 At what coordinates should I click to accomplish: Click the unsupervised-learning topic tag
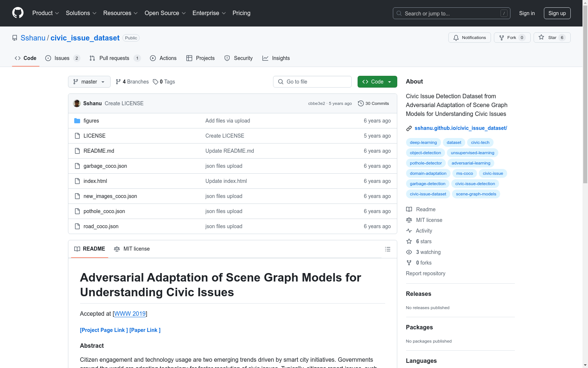[x=473, y=153]
